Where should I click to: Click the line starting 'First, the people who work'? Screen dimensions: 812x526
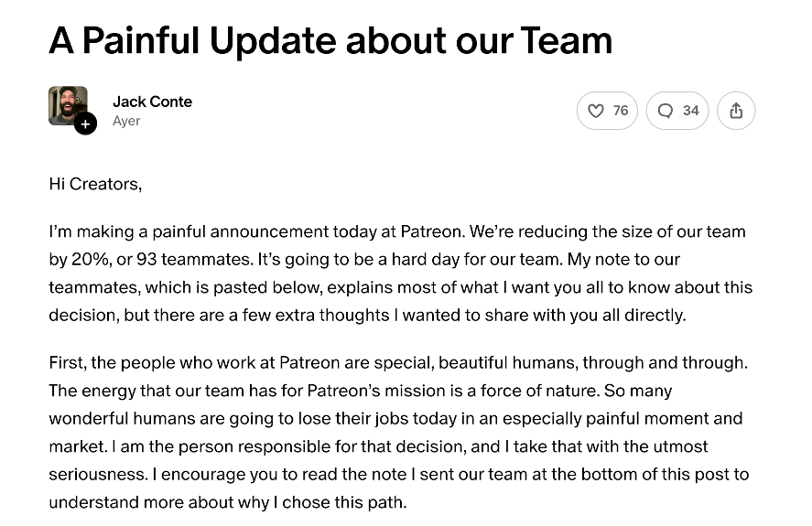pos(398,362)
